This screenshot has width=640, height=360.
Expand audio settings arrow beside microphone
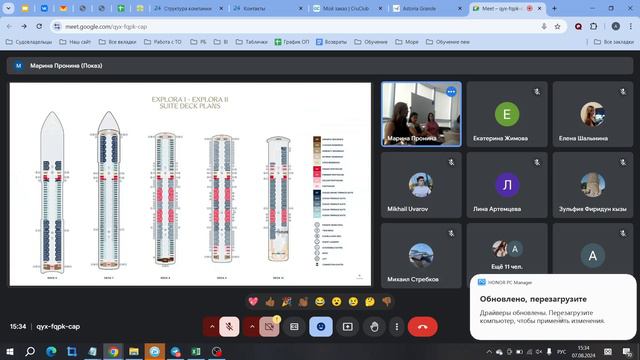[x=211, y=327]
